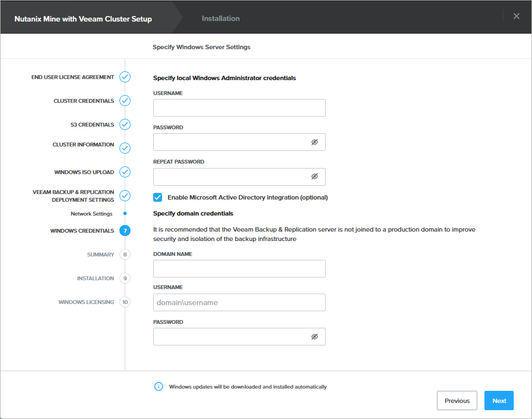Click the step 7 Windows Credentials circle

[x=125, y=231]
